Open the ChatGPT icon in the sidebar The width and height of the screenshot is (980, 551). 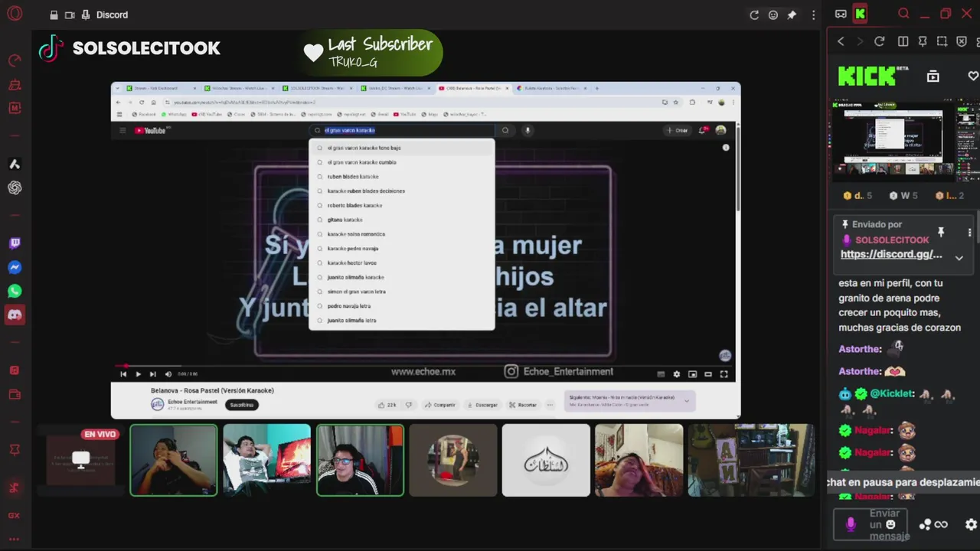(x=15, y=188)
